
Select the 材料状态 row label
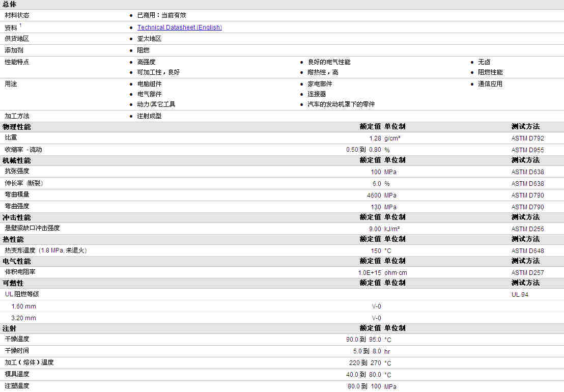(17, 15)
